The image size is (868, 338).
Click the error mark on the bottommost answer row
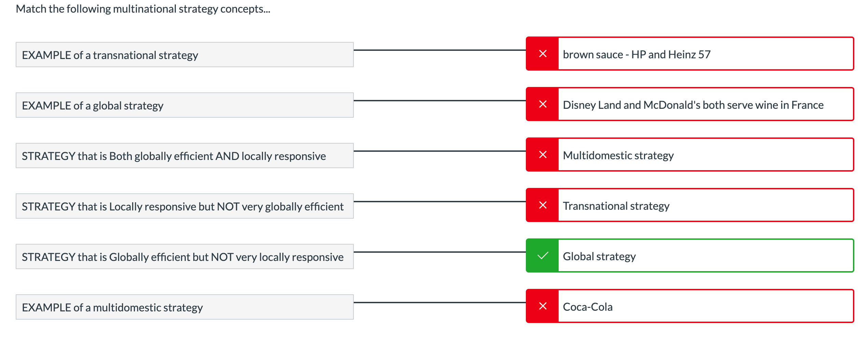click(x=543, y=306)
